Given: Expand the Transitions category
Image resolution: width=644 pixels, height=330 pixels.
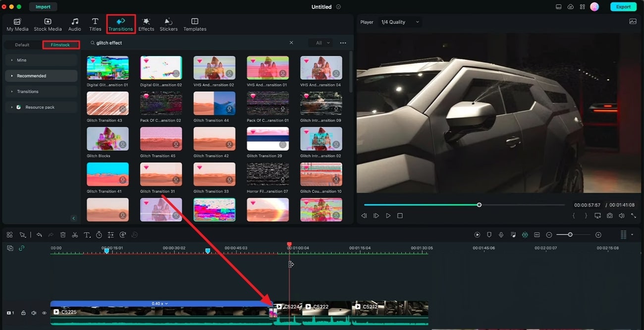Looking at the screenshot, I should pos(42,92).
